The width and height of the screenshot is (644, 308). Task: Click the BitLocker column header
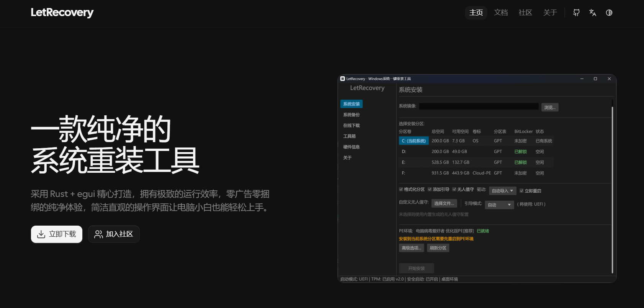click(523, 131)
